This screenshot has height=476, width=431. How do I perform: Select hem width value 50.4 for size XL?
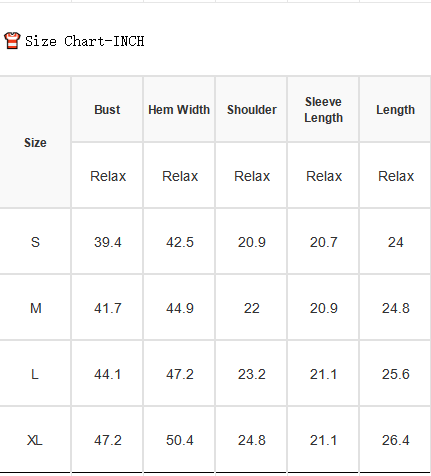click(180, 440)
